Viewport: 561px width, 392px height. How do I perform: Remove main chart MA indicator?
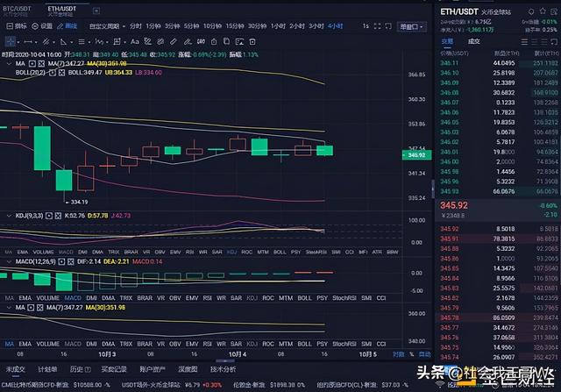click(41, 64)
